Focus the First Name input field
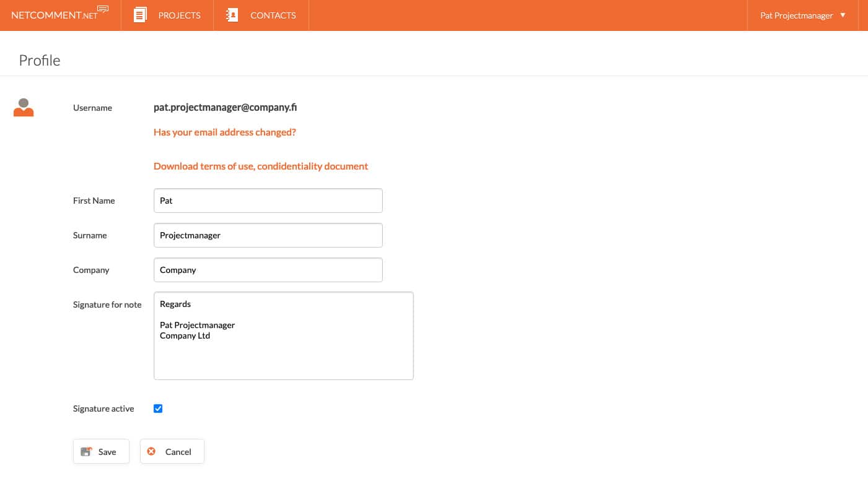The image size is (868, 489). pos(268,201)
